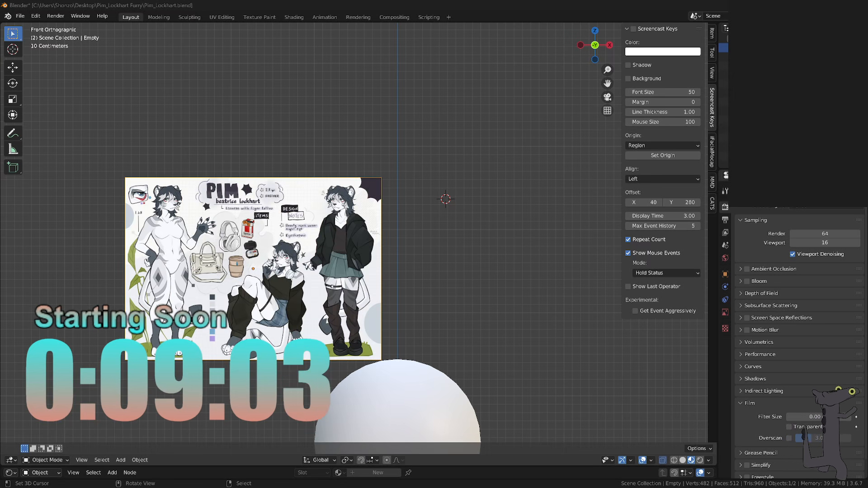Click the pan view hand icon
The width and height of the screenshot is (868, 488).
tap(607, 83)
